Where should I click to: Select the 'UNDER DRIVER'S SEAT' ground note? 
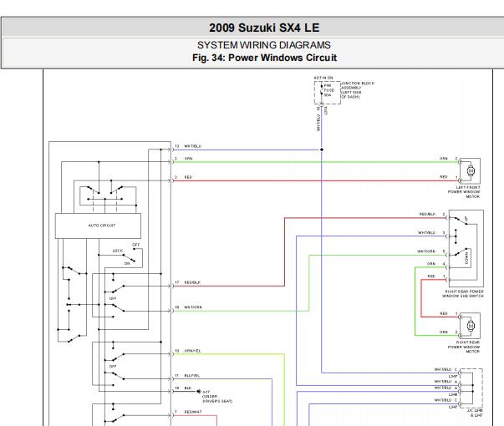tap(217, 398)
